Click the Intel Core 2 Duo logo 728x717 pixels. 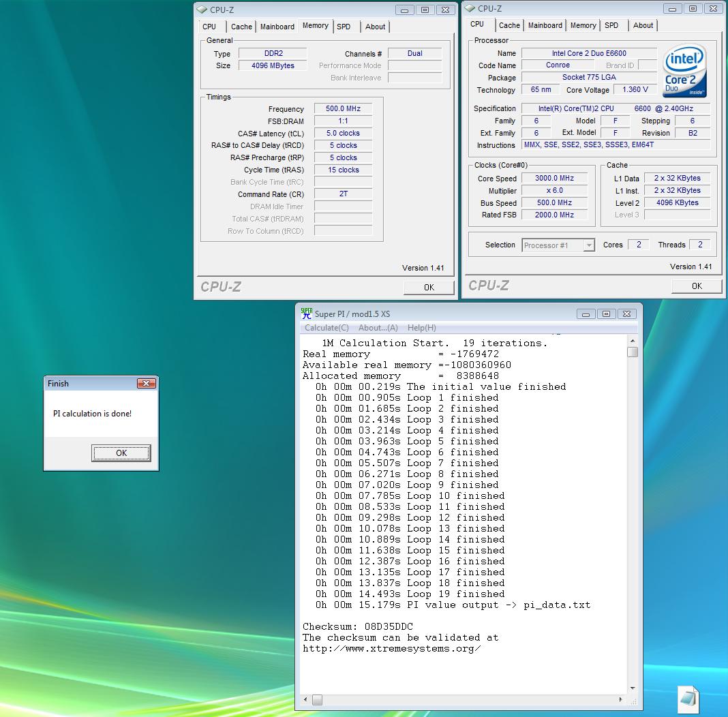click(x=685, y=70)
